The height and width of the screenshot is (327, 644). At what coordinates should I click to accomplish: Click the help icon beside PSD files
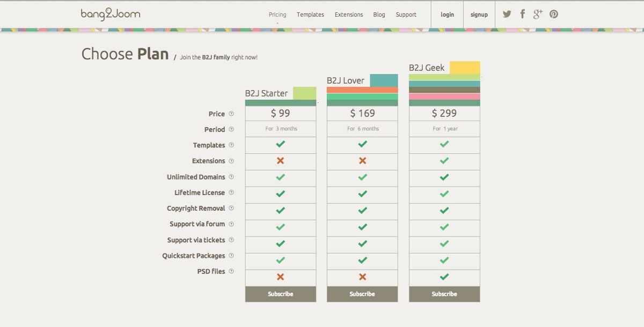pos(231,271)
